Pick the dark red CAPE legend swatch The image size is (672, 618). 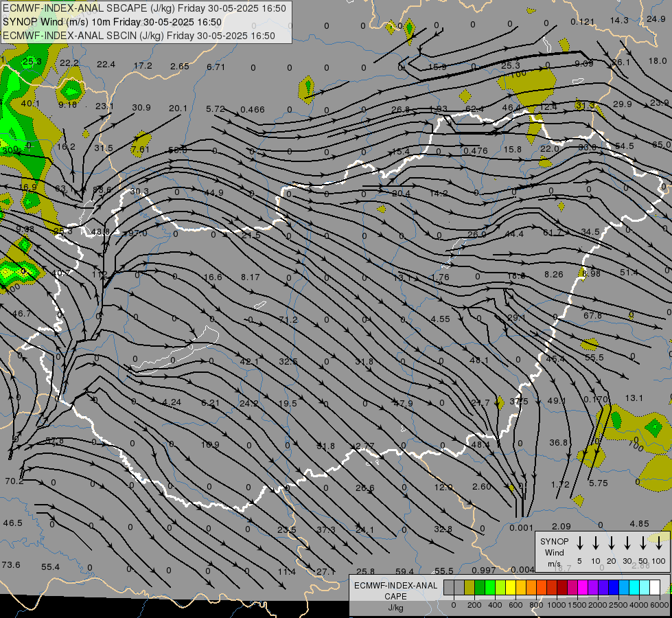[x=562, y=588]
